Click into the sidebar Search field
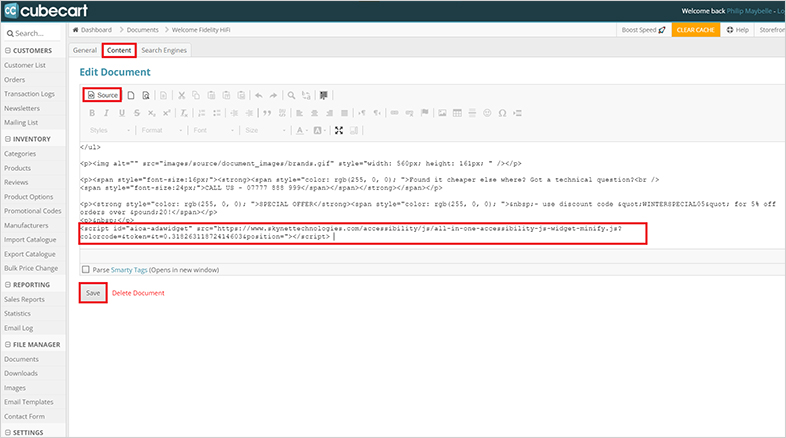Image resolution: width=786 pixels, height=438 pixels. [34, 33]
